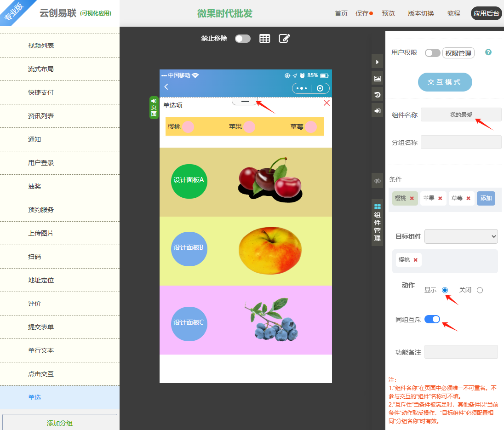Click the 交互模式 button
This screenshot has height=430, width=504.
pyautogui.click(x=445, y=82)
